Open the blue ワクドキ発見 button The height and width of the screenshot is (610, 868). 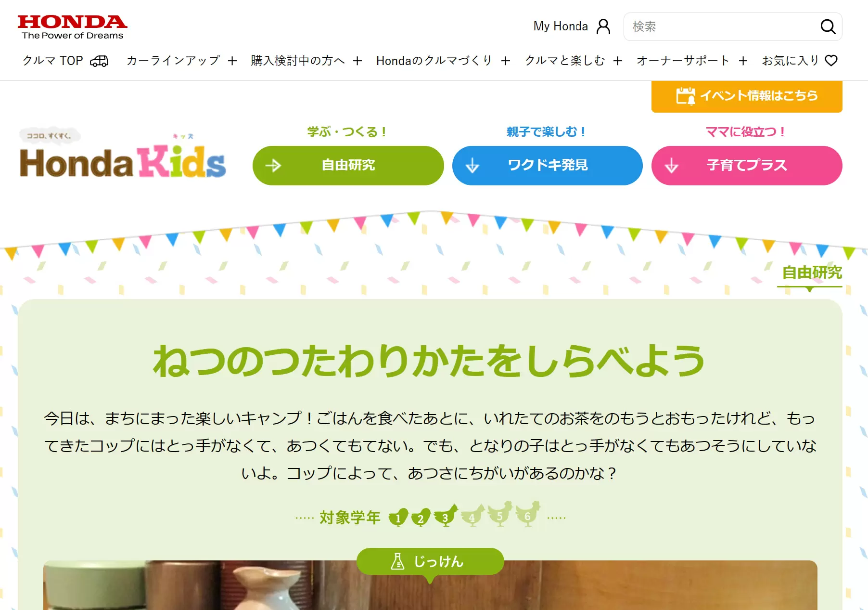pyautogui.click(x=548, y=166)
